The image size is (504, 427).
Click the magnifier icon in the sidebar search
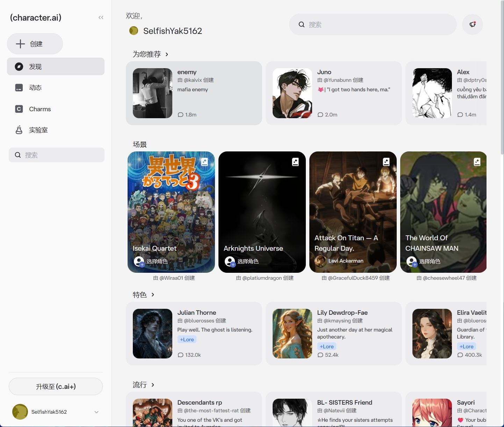(17, 155)
